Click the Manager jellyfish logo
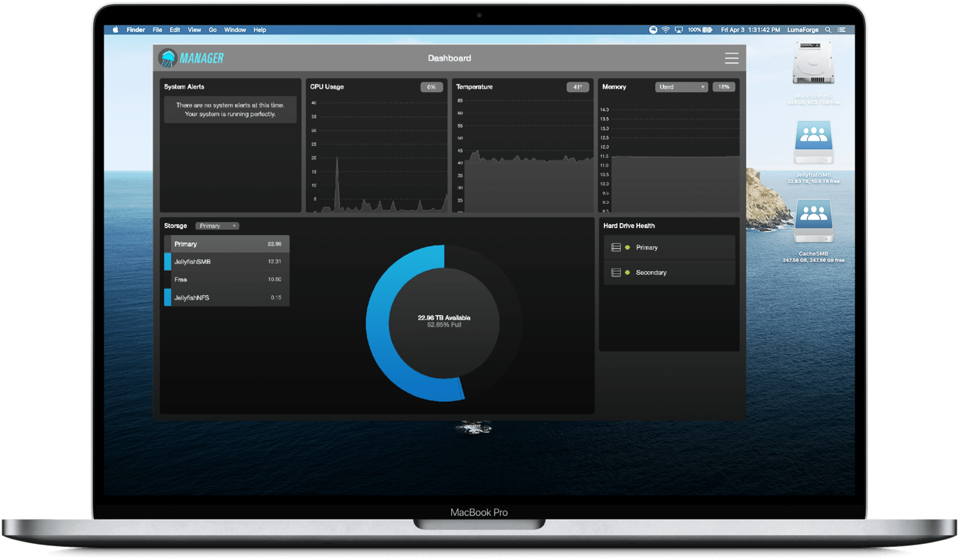 point(167,58)
